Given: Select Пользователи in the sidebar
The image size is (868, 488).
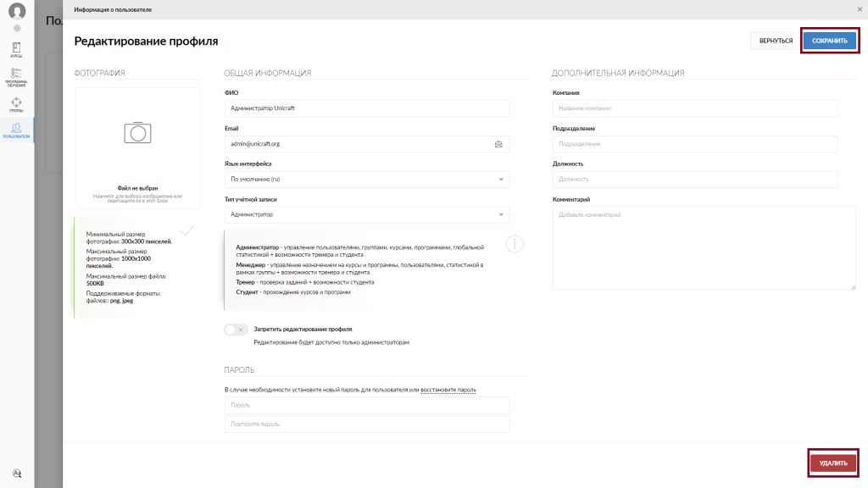Looking at the screenshot, I should click(17, 130).
